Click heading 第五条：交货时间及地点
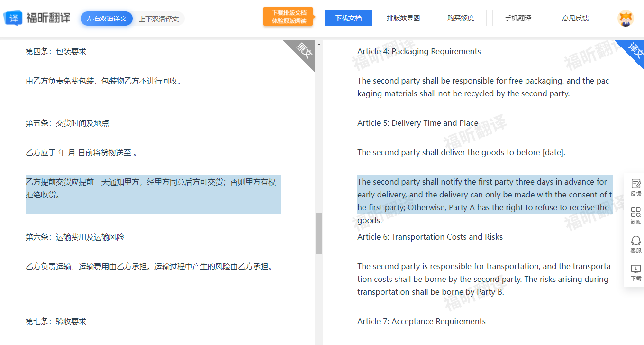This screenshot has width=644, height=345. tap(67, 123)
